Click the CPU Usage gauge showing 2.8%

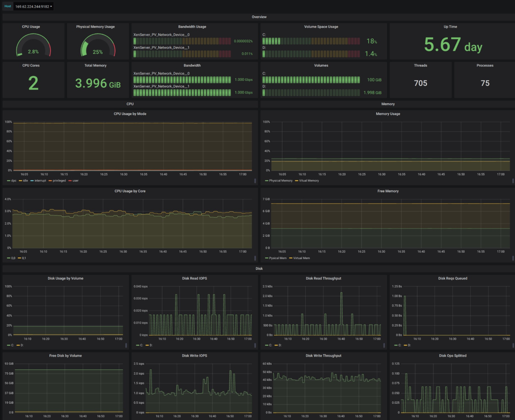(33, 45)
